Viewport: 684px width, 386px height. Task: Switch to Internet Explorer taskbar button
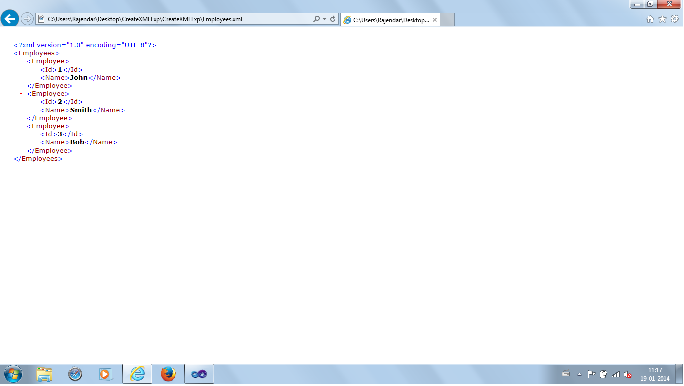point(137,374)
